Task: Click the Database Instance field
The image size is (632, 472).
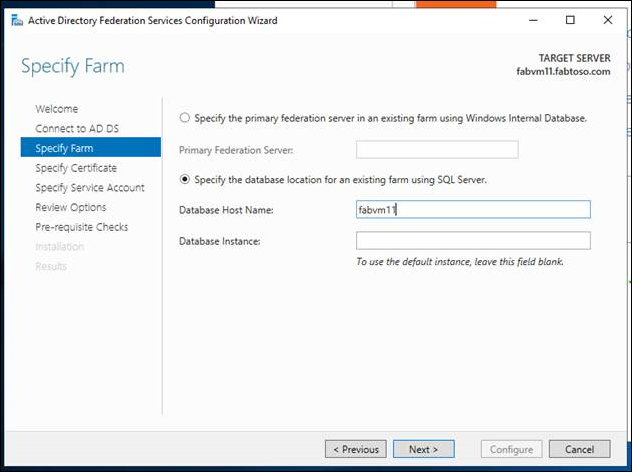Action: click(x=473, y=241)
